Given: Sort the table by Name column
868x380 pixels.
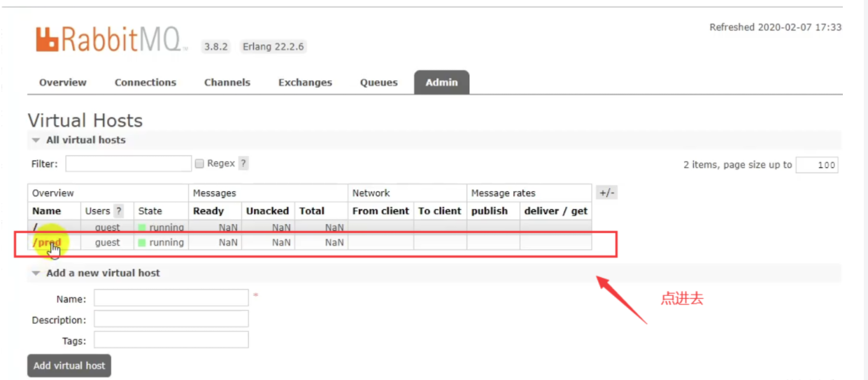Looking at the screenshot, I should [x=47, y=211].
